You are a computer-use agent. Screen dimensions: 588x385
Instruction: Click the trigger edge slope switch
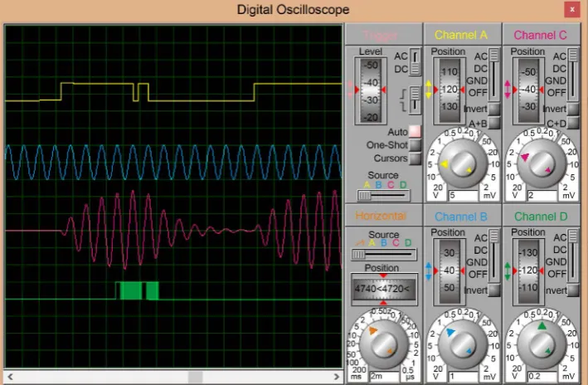pos(415,100)
